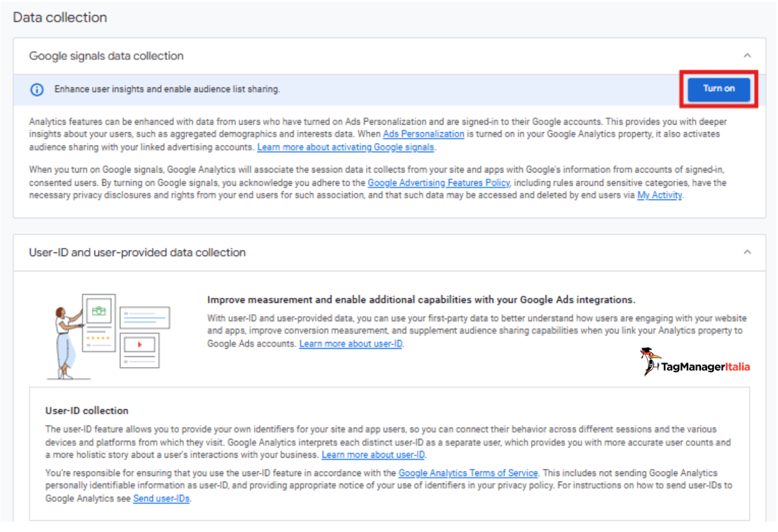Collapse the User-ID and user-provided data chevron

[747, 252]
